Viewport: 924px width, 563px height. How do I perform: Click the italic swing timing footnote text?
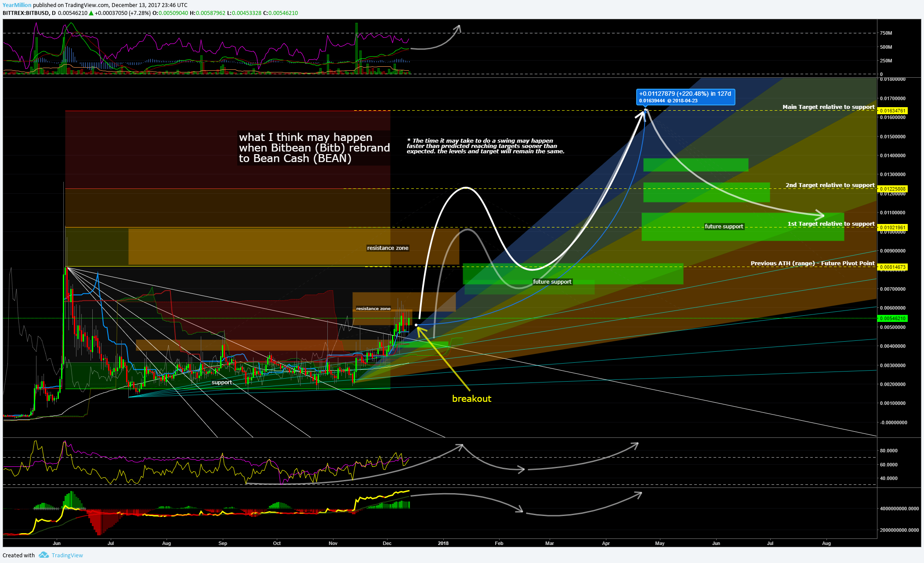486,146
